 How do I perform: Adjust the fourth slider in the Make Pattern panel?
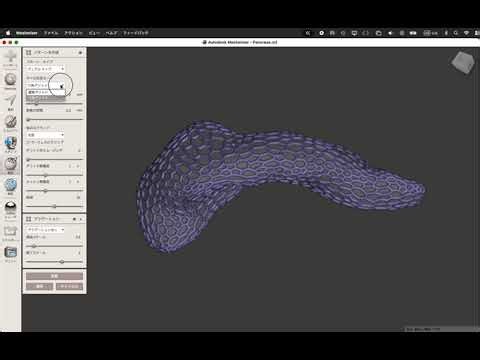54,175
